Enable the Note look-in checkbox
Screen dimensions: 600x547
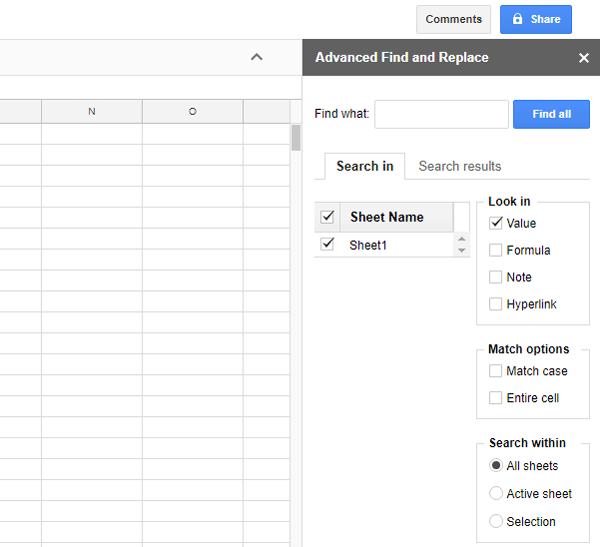tap(496, 277)
